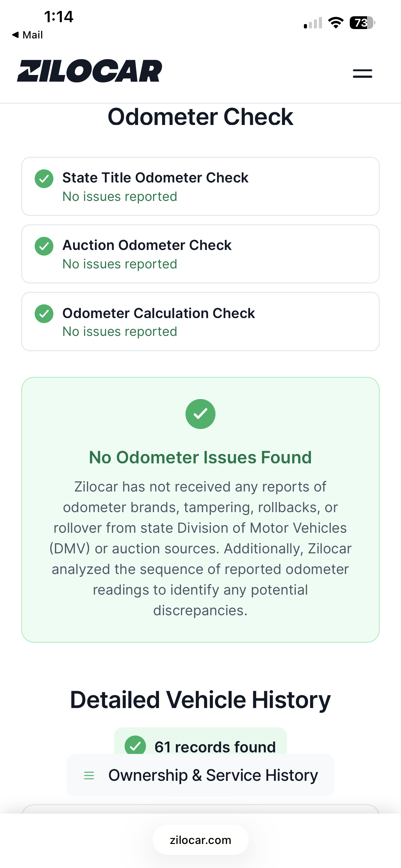Open the hamburger navigation menu
This screenshot has width=401, height=868.
coord(362,73)
